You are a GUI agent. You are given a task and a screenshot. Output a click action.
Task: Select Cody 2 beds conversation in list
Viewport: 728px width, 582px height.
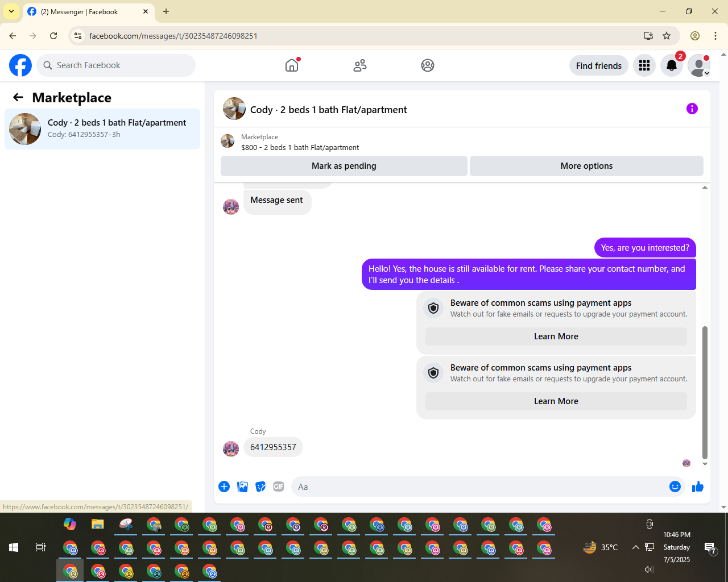coord(102,129)
